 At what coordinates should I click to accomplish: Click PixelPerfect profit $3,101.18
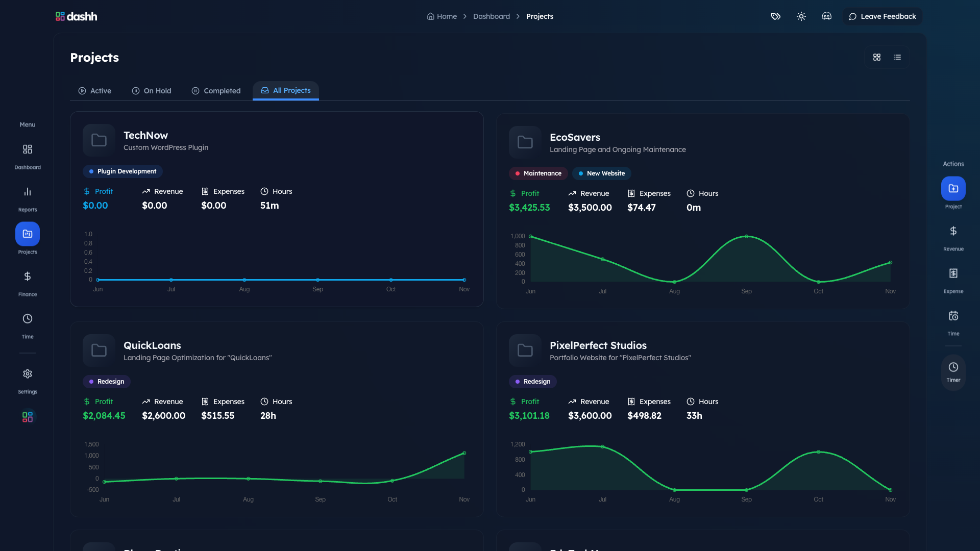click(x=529, y=416)
